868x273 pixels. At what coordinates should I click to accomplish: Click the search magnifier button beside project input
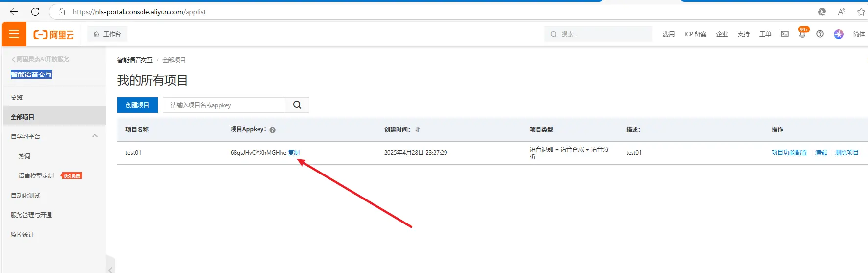coord(297,105)
